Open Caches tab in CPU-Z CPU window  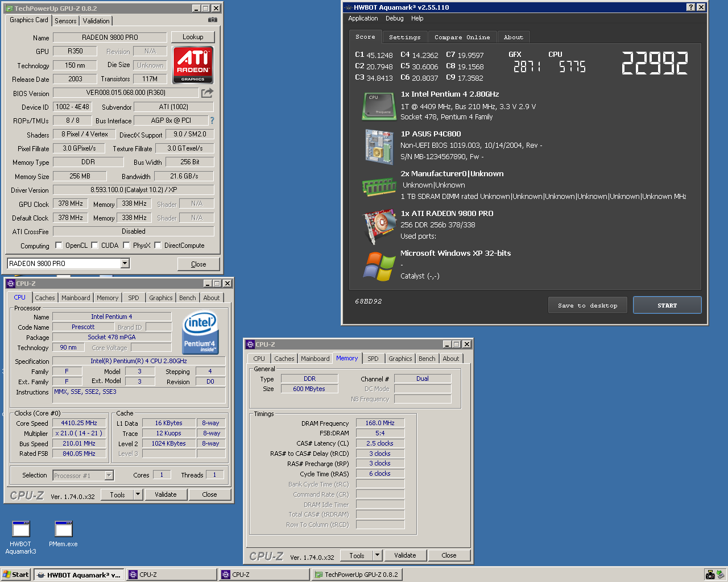coord(45,298)
